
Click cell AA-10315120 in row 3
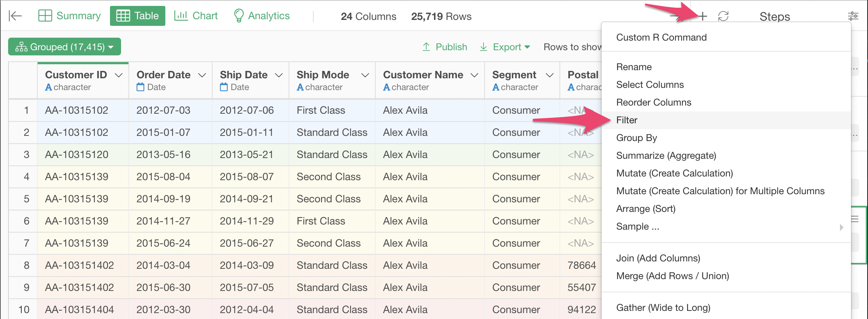(83, 155)
